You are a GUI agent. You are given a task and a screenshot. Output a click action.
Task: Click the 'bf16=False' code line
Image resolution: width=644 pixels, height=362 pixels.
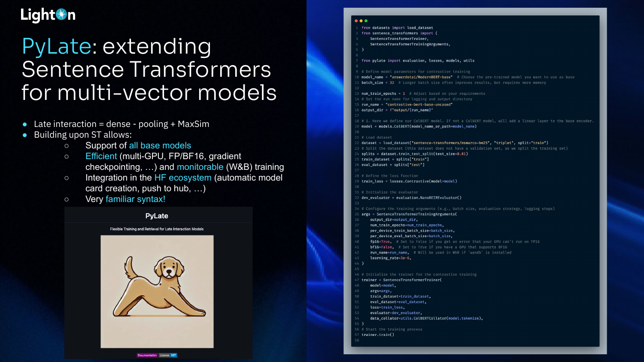[439, 247]
